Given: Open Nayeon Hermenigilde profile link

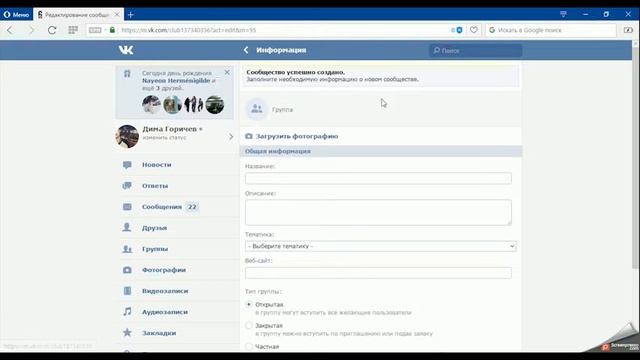Looking at the screenshot, I should click(x=176, y=80).
